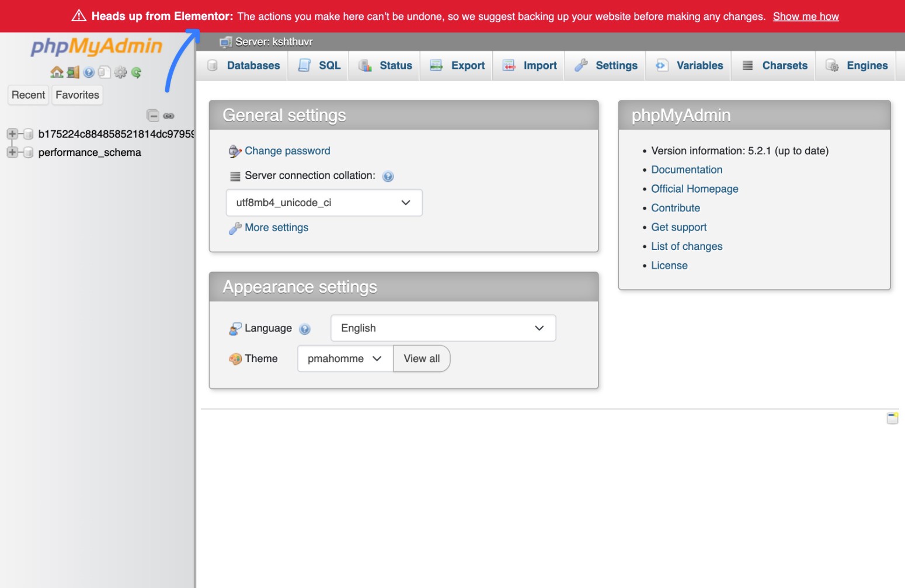
Task: Open navigation panel settings gear icon
Action: click(x=120, y=72)
